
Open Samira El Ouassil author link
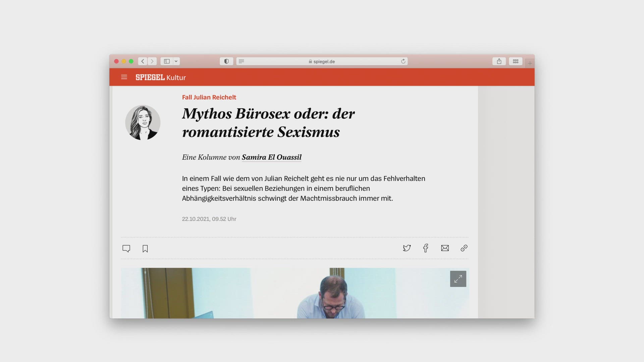coord(271,157)
